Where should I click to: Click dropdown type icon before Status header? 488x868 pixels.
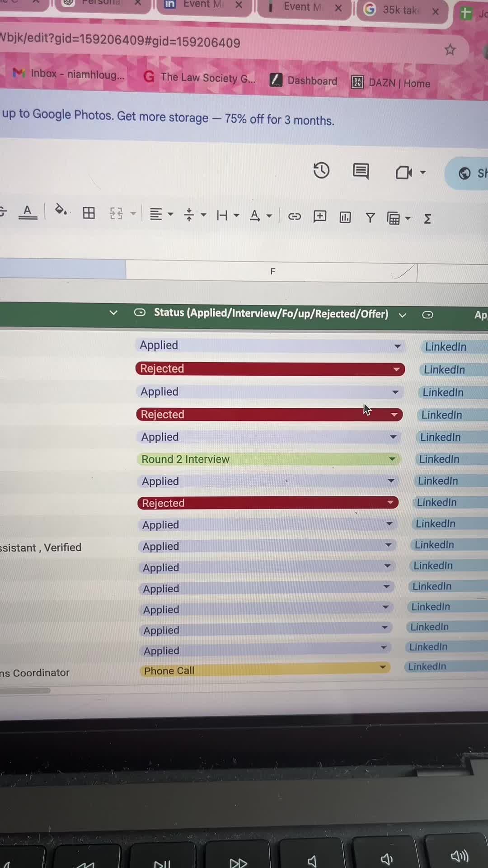pos(140,312)
